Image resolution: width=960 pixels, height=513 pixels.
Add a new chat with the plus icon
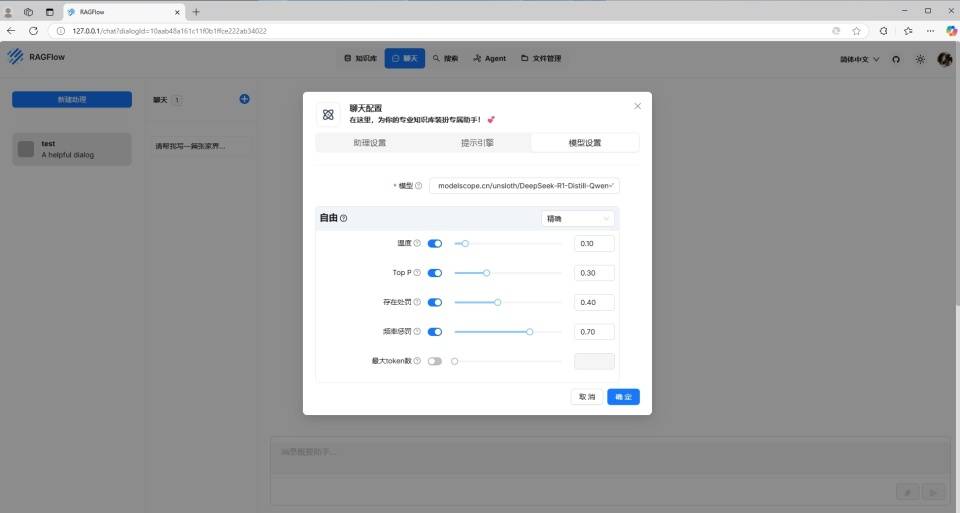244,99
